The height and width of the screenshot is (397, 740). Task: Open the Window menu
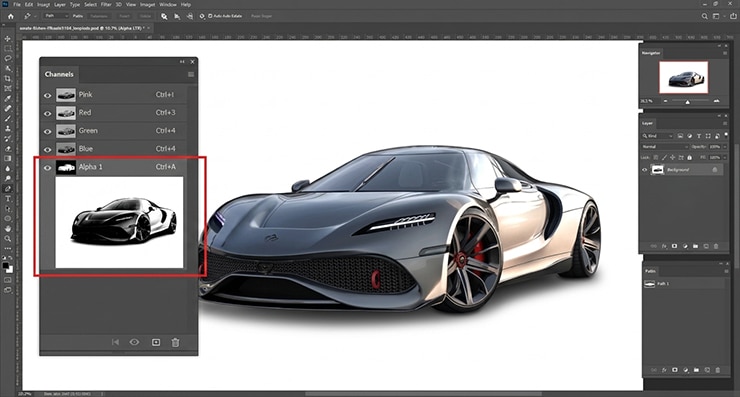[168, 4]
